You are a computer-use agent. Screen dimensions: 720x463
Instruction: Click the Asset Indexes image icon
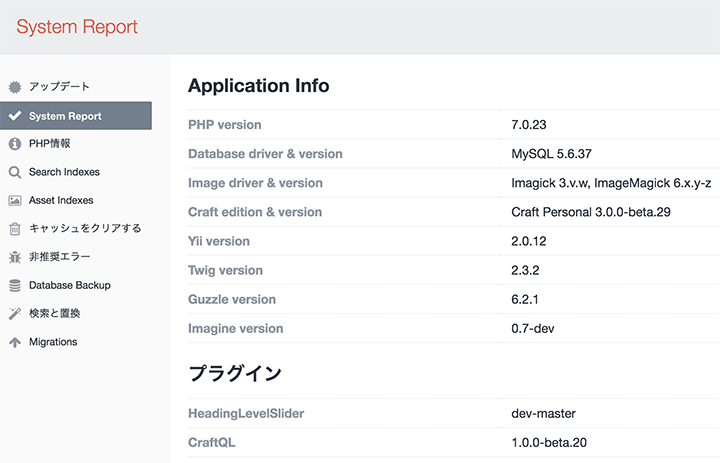coord(15,201)
